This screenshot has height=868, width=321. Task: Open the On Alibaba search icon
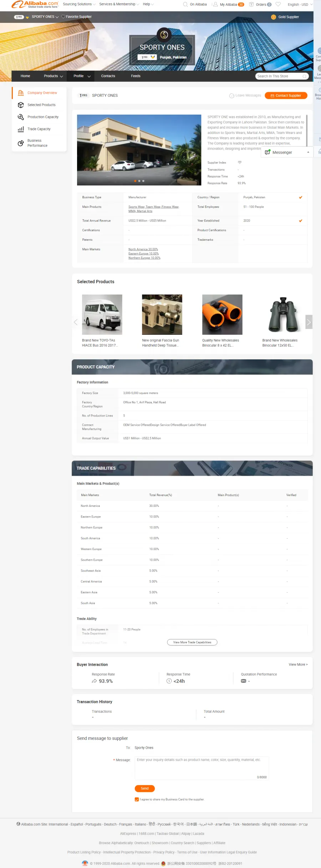click(x=185, y=4)
